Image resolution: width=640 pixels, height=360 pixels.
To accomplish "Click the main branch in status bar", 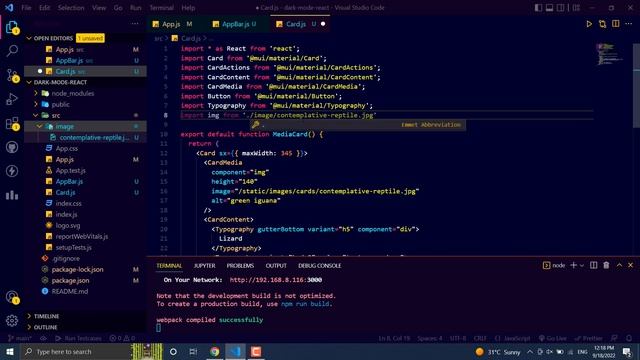I will tap(20, 338).
